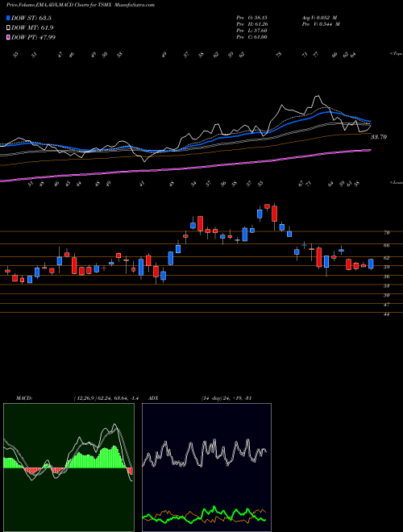
Task: Select the 'DOW PT: 47.99' label
Action: point(33,37)
